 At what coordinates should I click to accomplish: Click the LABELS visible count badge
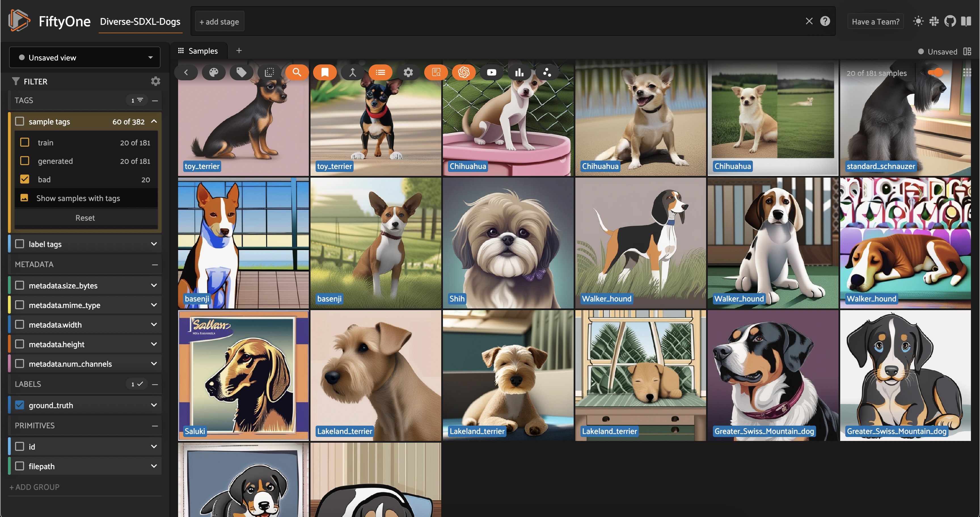pos(137,384)
